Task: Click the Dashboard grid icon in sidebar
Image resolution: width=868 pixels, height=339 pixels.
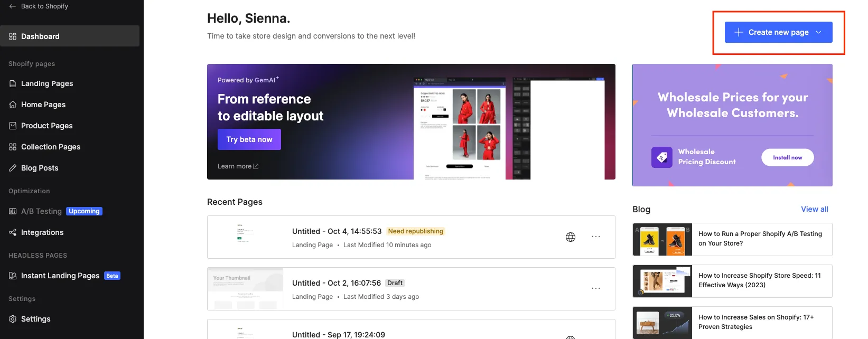Action: [x=13, y=36]
